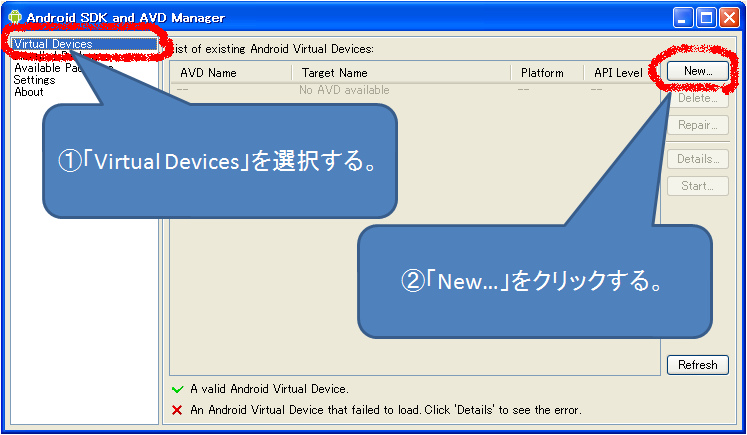The width and height of the screenshot is (747, 435).
Task: Click the New... button
Action: coord(697,71)
